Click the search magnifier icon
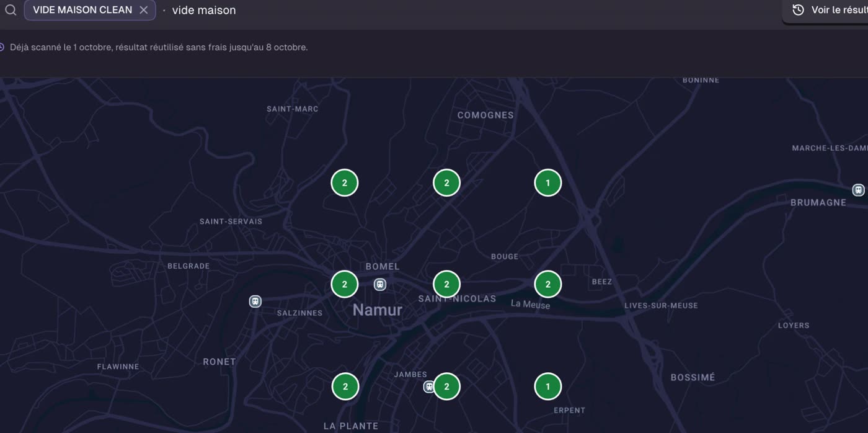This screenshot has width=868, height=433. point(11,10)
